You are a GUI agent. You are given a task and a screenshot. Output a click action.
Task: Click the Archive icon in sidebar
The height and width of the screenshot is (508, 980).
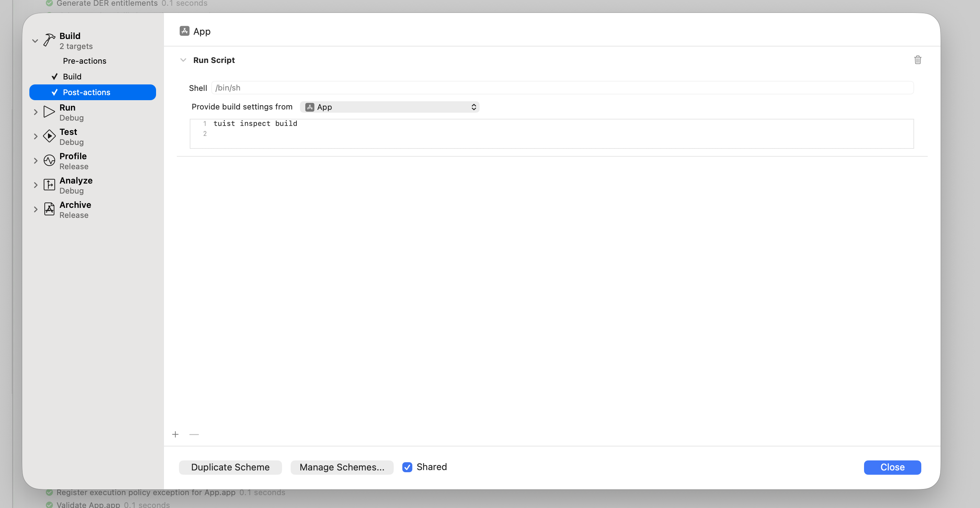pos(49,209)
